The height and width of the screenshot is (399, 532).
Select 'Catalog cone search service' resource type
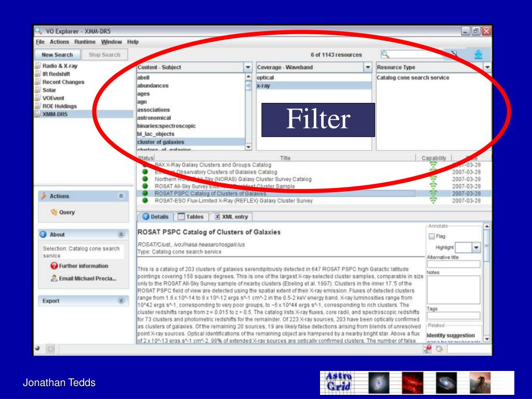click(x=413, y=78)
